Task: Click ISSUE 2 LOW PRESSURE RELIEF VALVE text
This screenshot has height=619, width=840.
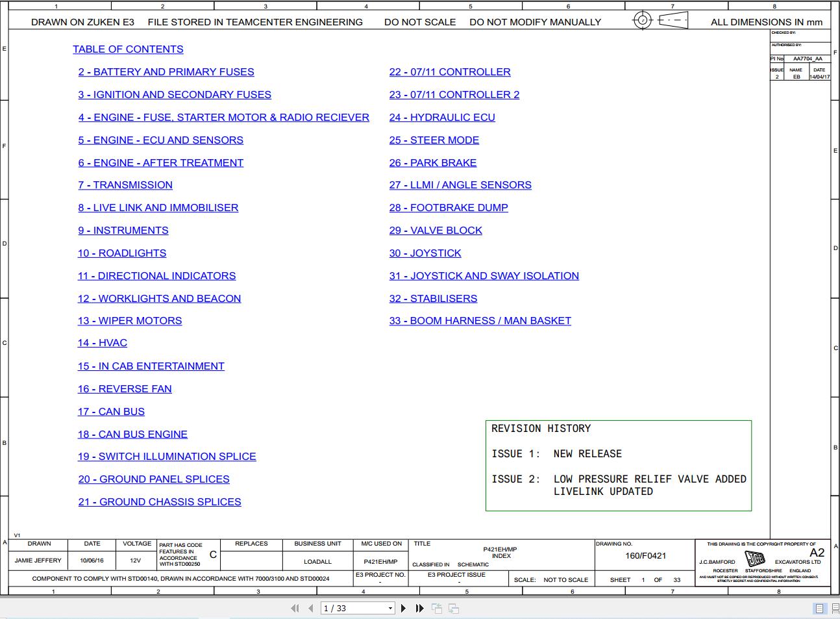Action: point(619,479)
